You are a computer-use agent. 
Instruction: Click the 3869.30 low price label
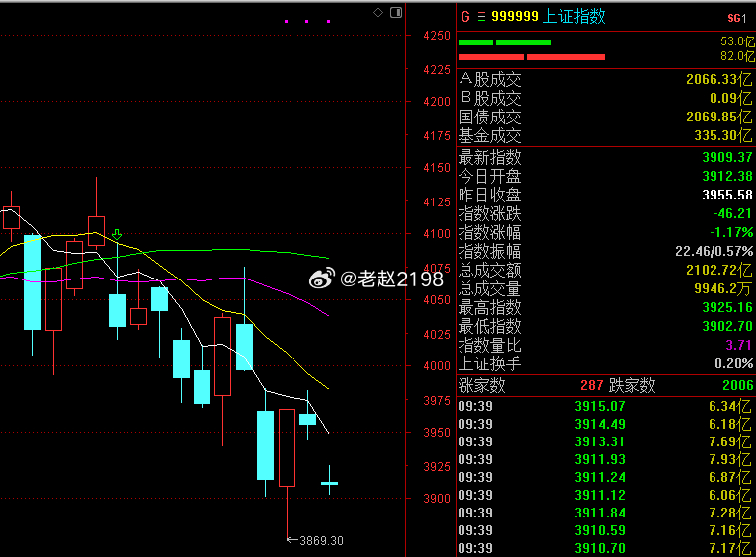tap(321, 541)
